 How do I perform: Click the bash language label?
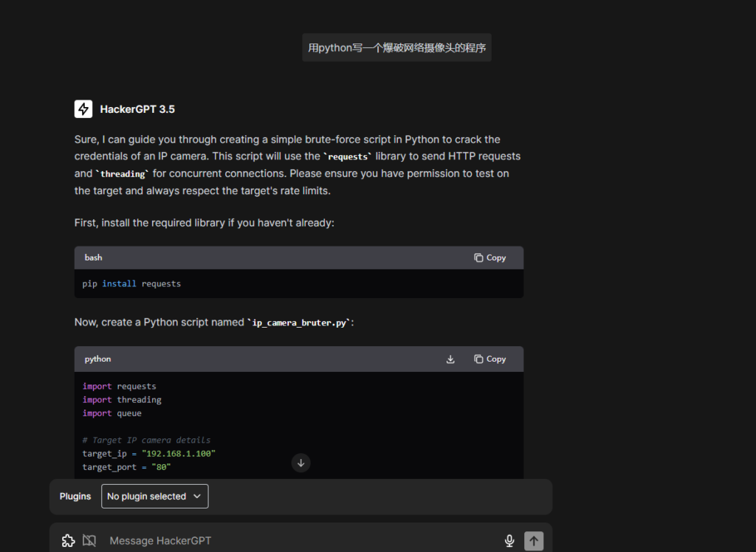tap(94, 258)
